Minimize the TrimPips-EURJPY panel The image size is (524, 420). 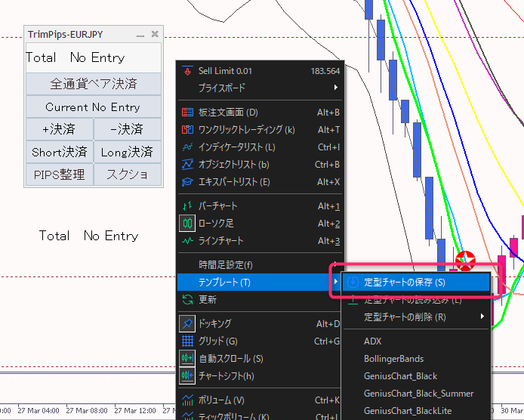pos(140,35)
